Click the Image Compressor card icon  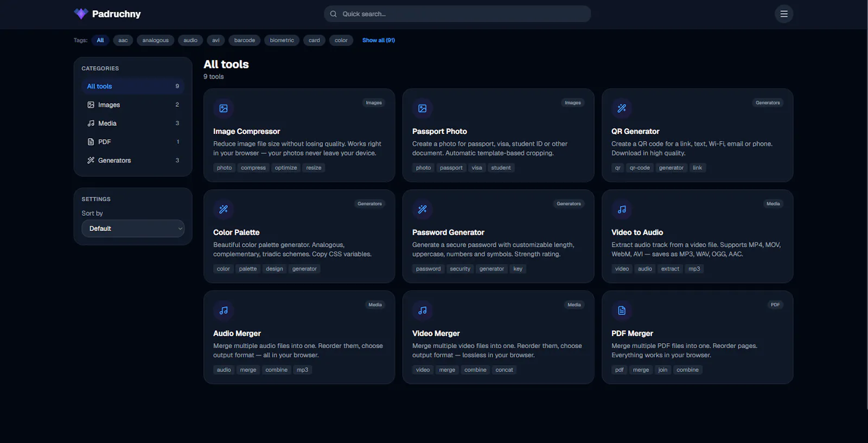[x=224, y=108]
